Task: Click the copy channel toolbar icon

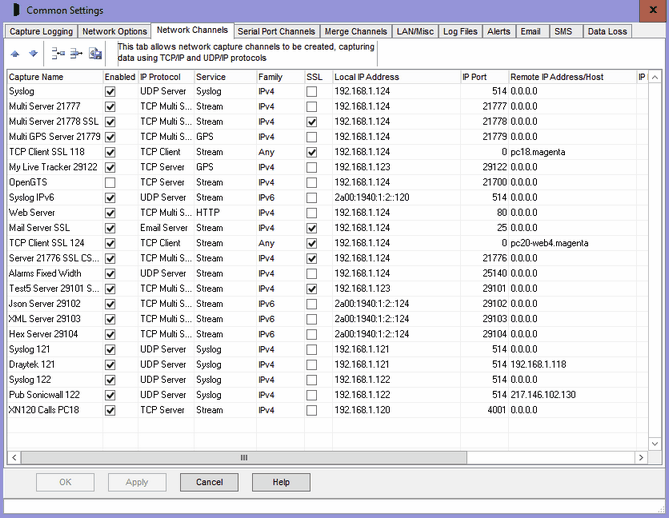Action: 96,53
